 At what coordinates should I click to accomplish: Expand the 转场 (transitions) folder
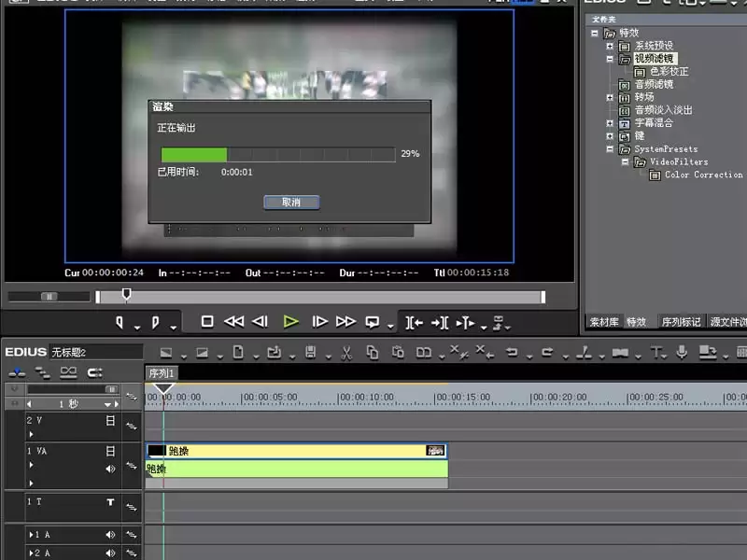pos(610,98)
